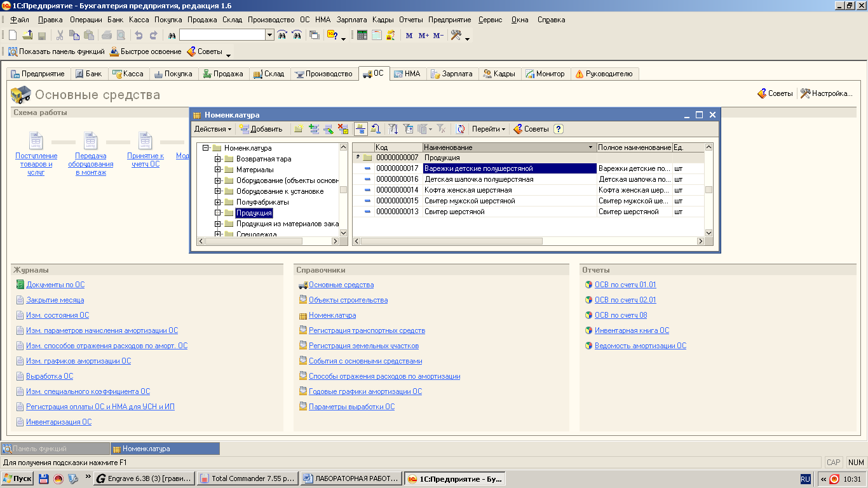Click edit-item pencil icon in Номенклатура toolbar

[328, 129]
